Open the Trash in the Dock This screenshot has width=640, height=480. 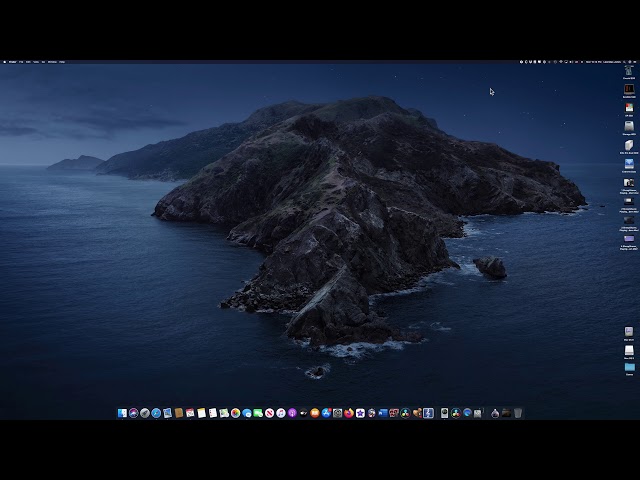(x=518, y=413)
